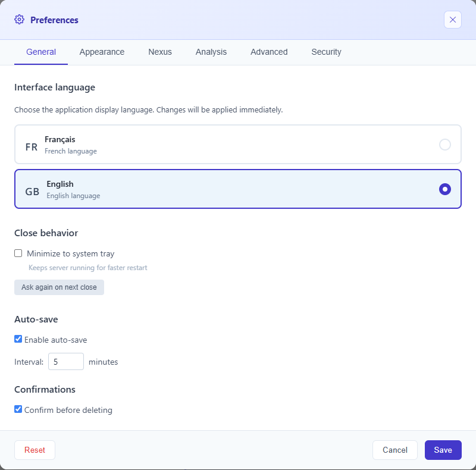Switch to the Analysis tab

[211, 52]
